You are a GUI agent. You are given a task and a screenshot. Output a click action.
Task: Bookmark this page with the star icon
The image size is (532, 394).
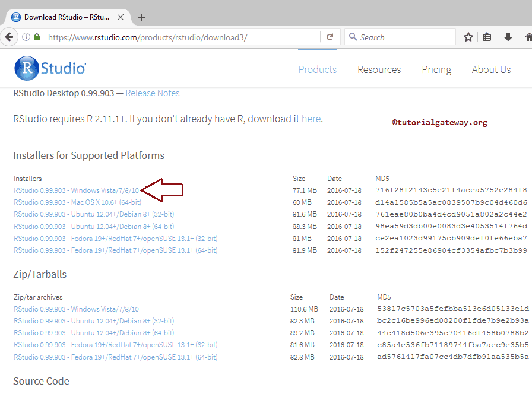click(x=468, y=36)
